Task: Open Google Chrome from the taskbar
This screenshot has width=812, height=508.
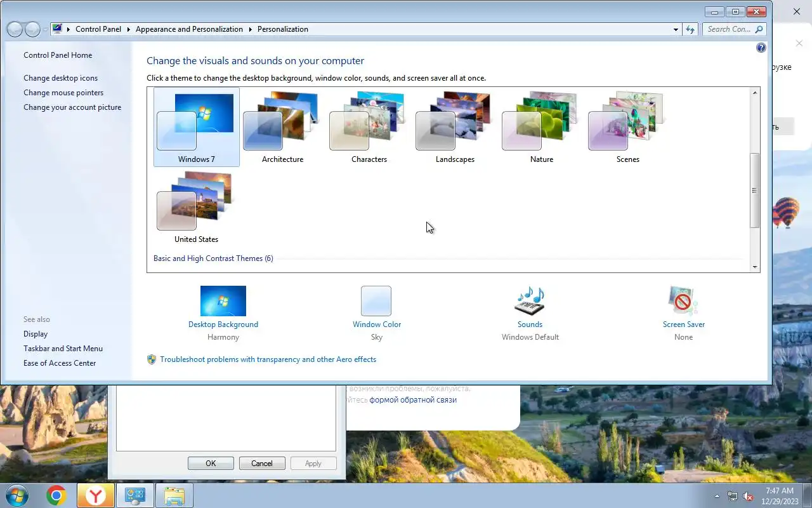Action: point(56,495)
